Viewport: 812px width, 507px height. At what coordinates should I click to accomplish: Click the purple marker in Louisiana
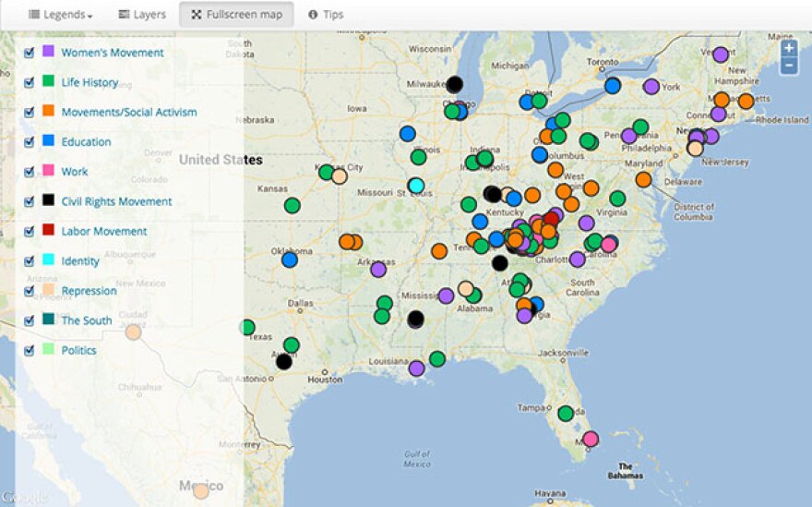(x=416, y=368)
